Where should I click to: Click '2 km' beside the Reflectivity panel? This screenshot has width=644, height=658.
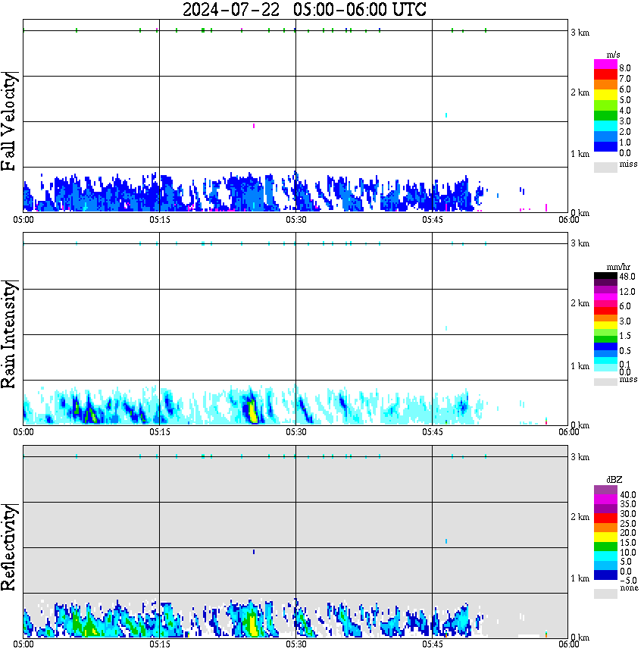[580, 517]
